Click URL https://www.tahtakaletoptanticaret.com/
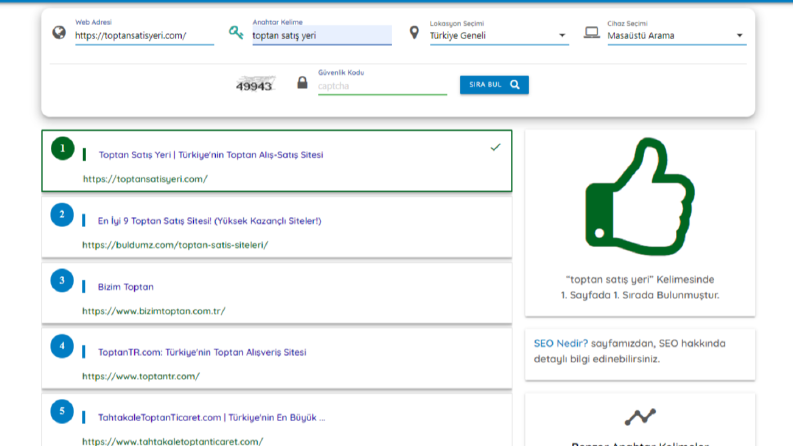The height and width of the screenshot is (446, 793). (172, 441)
